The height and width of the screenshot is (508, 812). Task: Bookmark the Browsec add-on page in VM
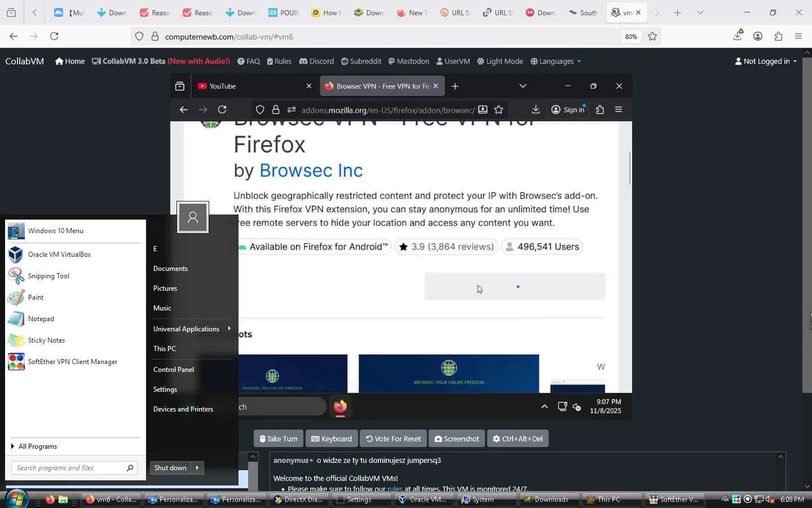pos(498,110)
